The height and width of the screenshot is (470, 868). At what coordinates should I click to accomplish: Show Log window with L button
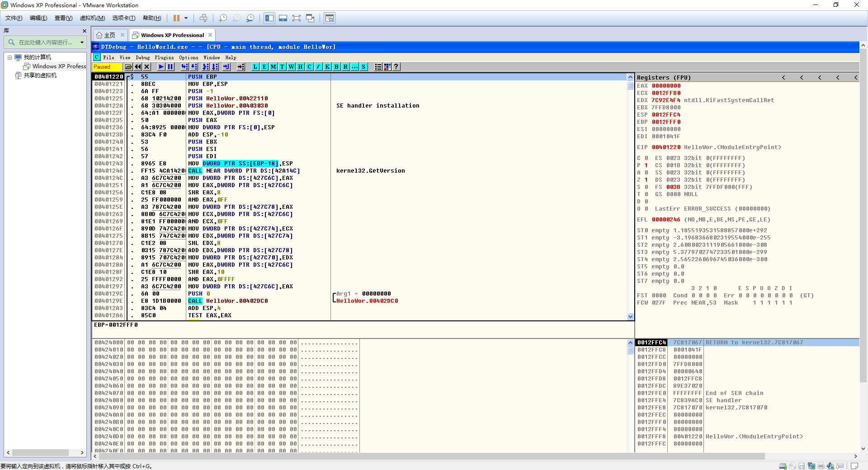tap(255, 67)
